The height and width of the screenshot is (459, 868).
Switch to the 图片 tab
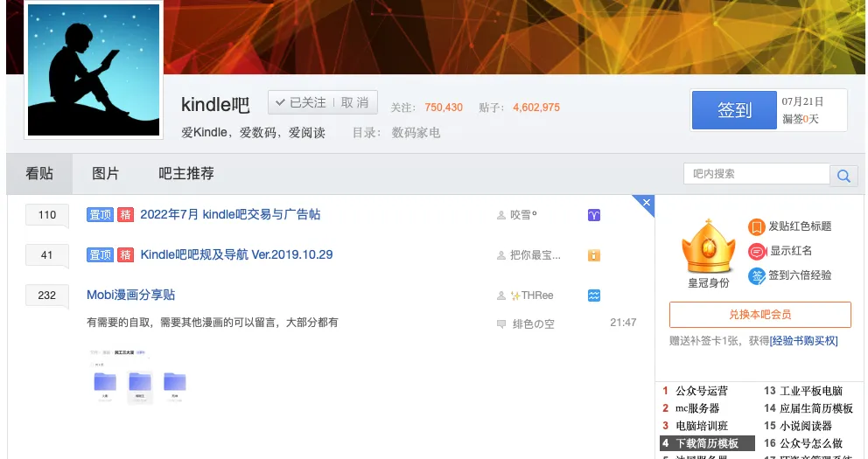click(x=105, y=173)
